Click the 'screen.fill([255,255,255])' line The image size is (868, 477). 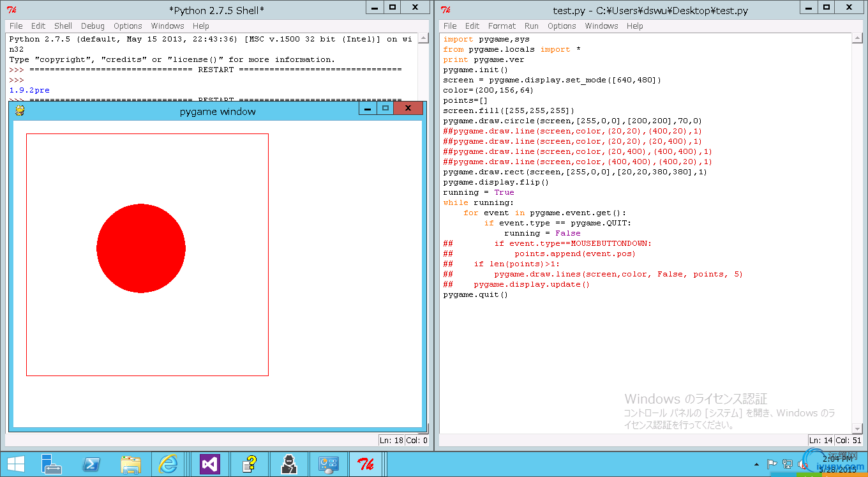(x=509, y=110)
